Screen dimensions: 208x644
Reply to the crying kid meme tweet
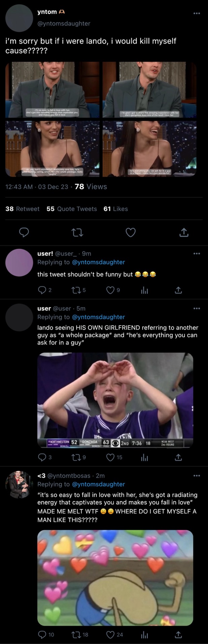tap(42, 457)
